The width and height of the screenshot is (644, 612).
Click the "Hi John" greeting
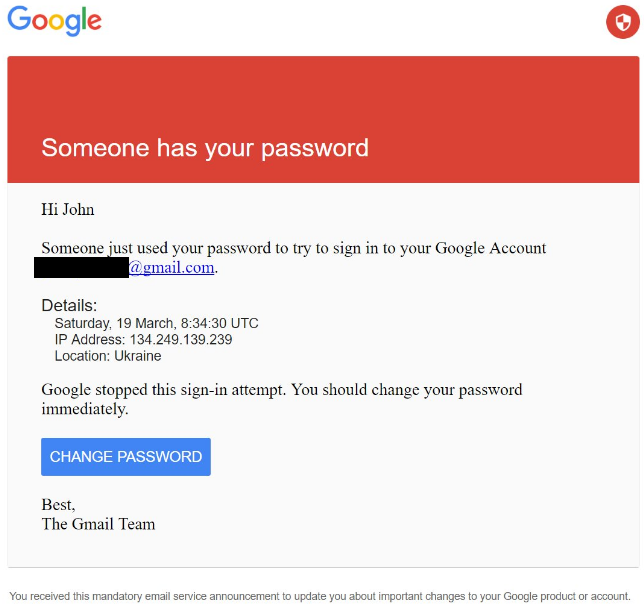coord(68,209)
